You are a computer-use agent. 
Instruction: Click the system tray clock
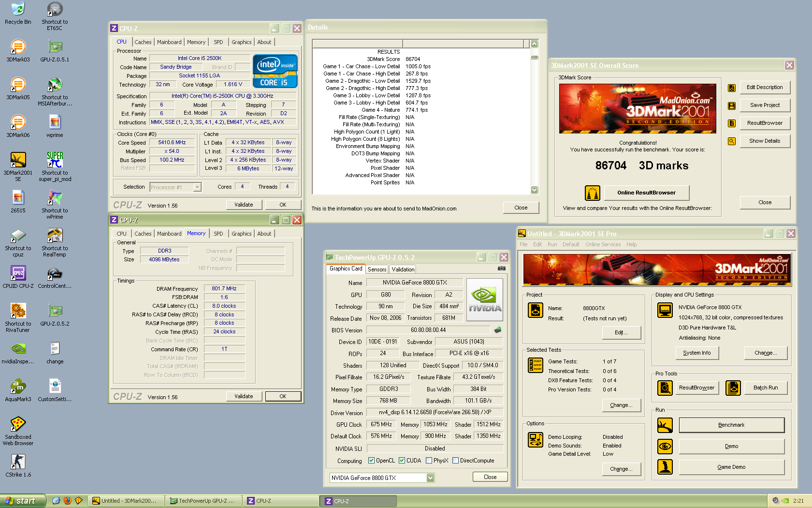(798, 501)
